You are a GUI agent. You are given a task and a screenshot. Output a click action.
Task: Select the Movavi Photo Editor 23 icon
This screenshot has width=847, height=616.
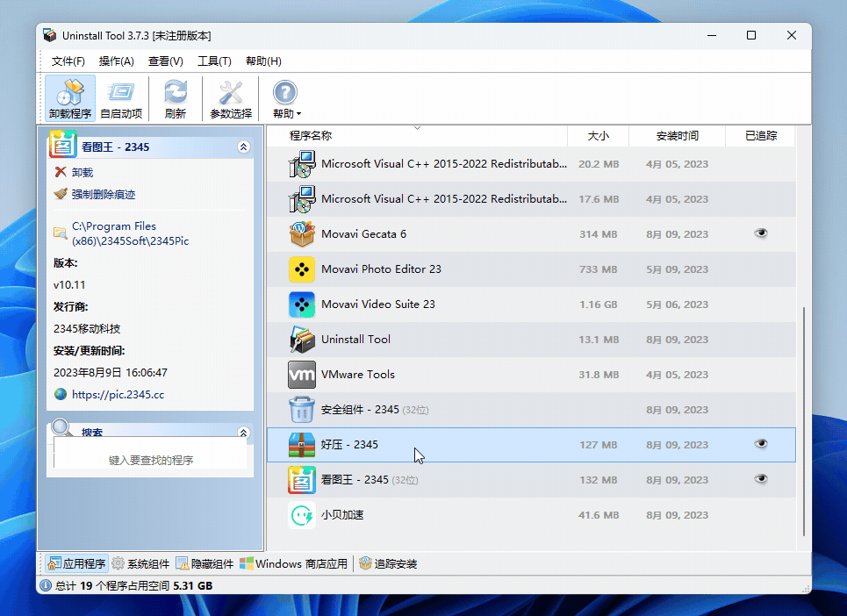pos(302,269)
